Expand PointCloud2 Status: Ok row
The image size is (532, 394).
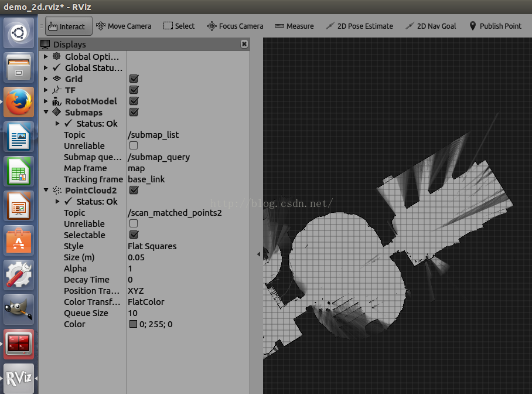pyautogui.click(x=57, y=202)
